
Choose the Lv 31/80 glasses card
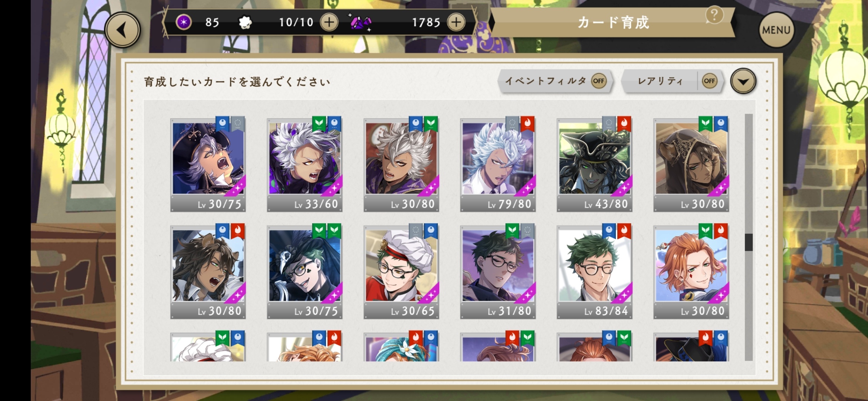click(x=498, y=271)
